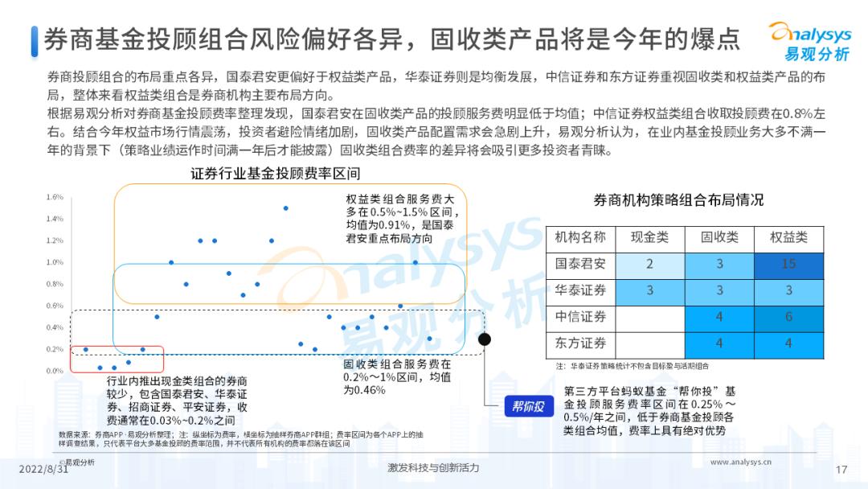Click the 中信证券 权益类 cell showing 6

coord(789,318)
